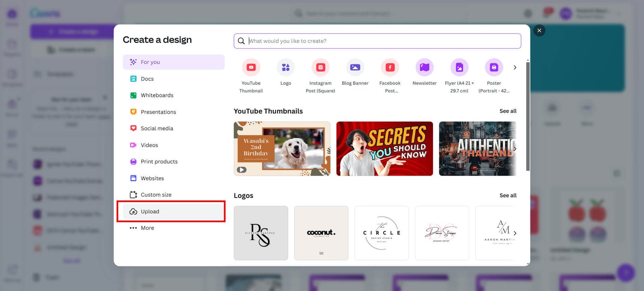Type in the 'What would you like to create?' field
The image size is (644, 291).
point(382,41)
